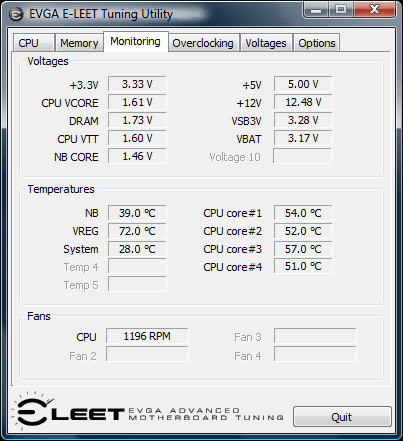Click the NB temperature 39.0 °C
The width and height of the screenshot is (403, 441).
pos(137,213)
